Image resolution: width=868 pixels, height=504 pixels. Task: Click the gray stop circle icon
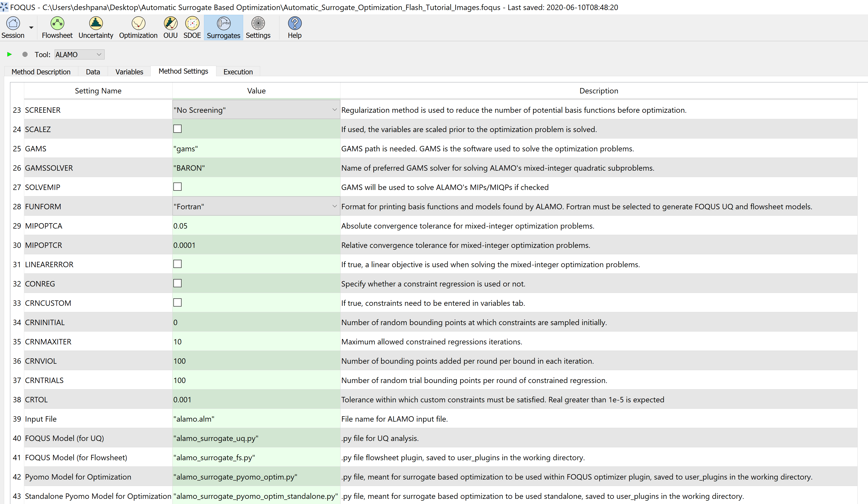[25, 54]
